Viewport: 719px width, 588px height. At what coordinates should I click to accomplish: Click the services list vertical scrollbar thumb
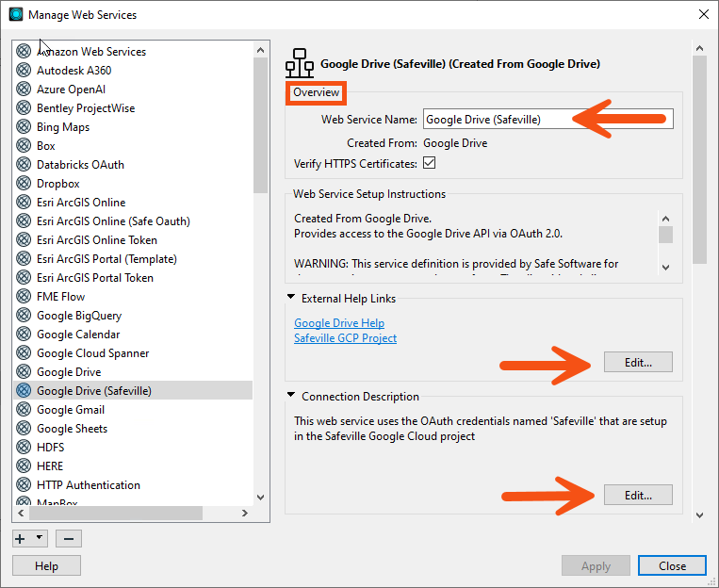[260, 124]
